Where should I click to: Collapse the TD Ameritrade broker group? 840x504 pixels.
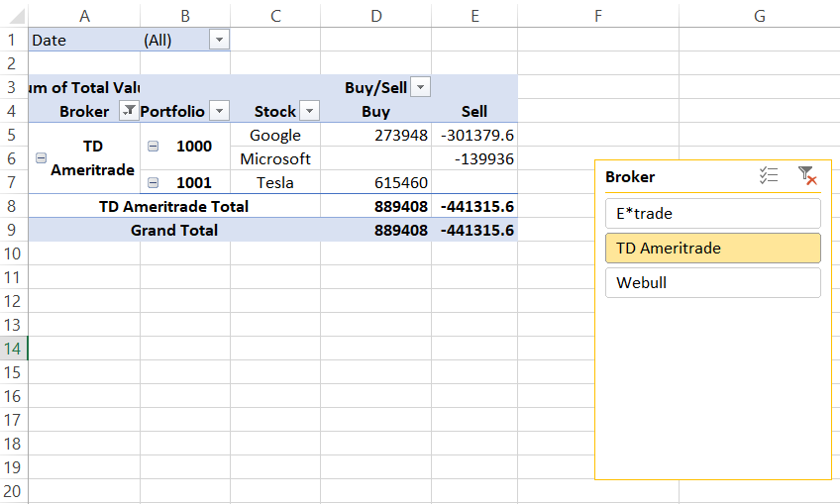click(x=41, y=158)
